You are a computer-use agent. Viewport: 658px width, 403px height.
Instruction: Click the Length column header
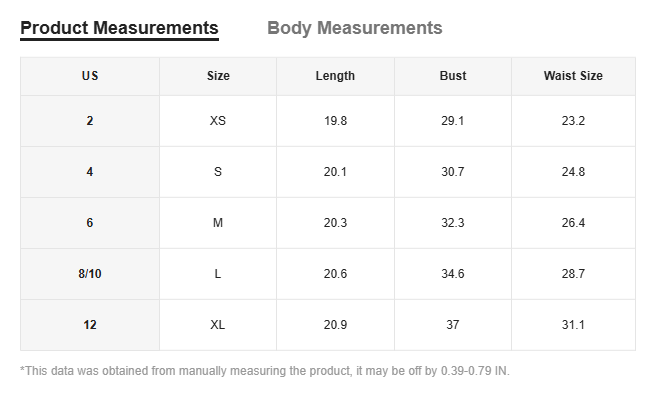(335, 76)
